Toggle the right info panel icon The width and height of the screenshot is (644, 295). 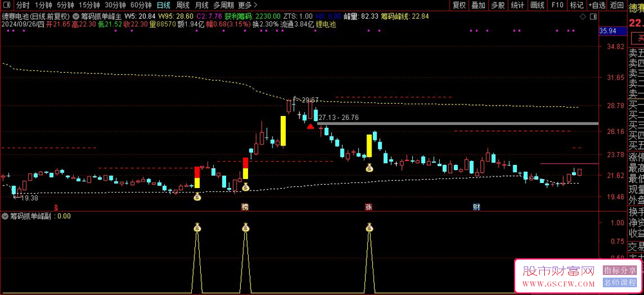pyautogui.click(x=592, y=17)
